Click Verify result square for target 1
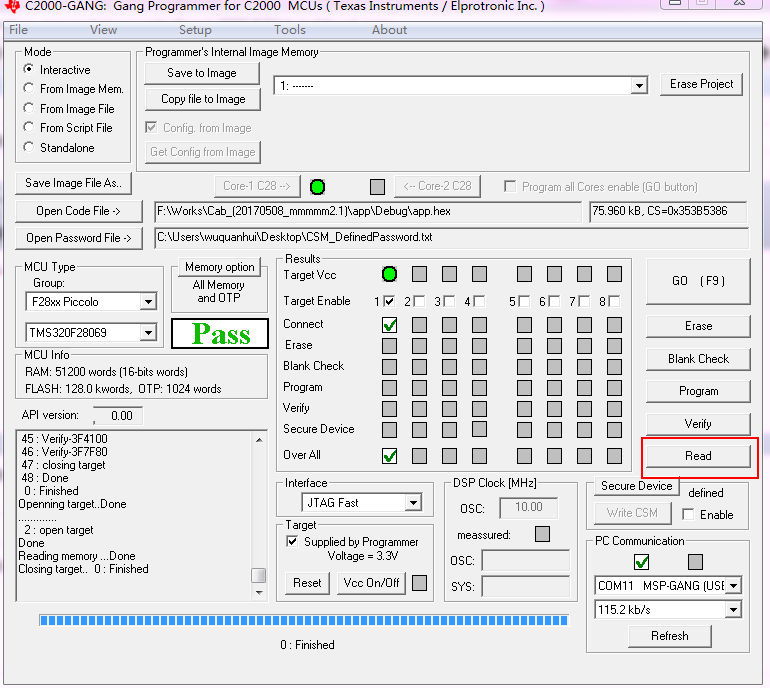 point(389,409)
